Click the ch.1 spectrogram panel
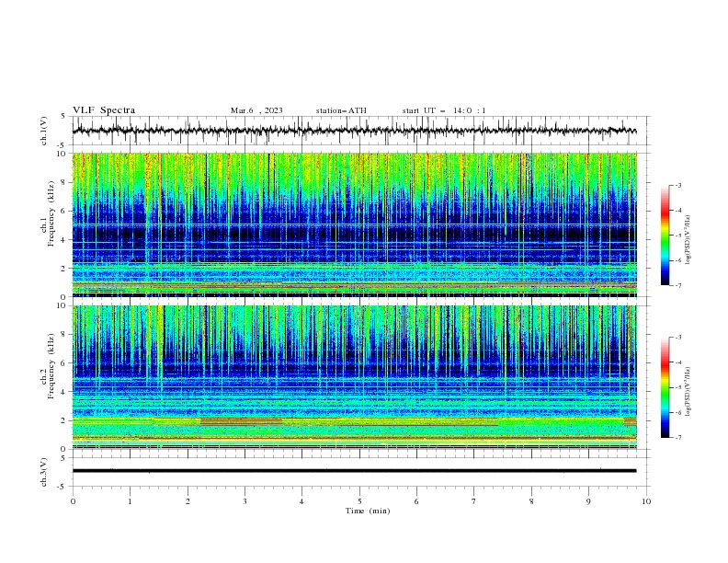The image size is (728, 563). pyautogui.click(x=354, y=224)
